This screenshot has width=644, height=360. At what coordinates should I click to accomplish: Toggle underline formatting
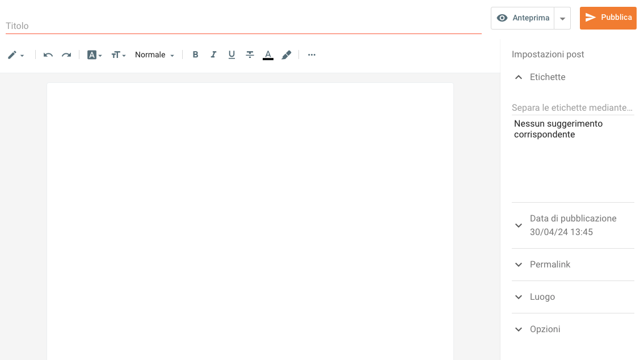231,55
